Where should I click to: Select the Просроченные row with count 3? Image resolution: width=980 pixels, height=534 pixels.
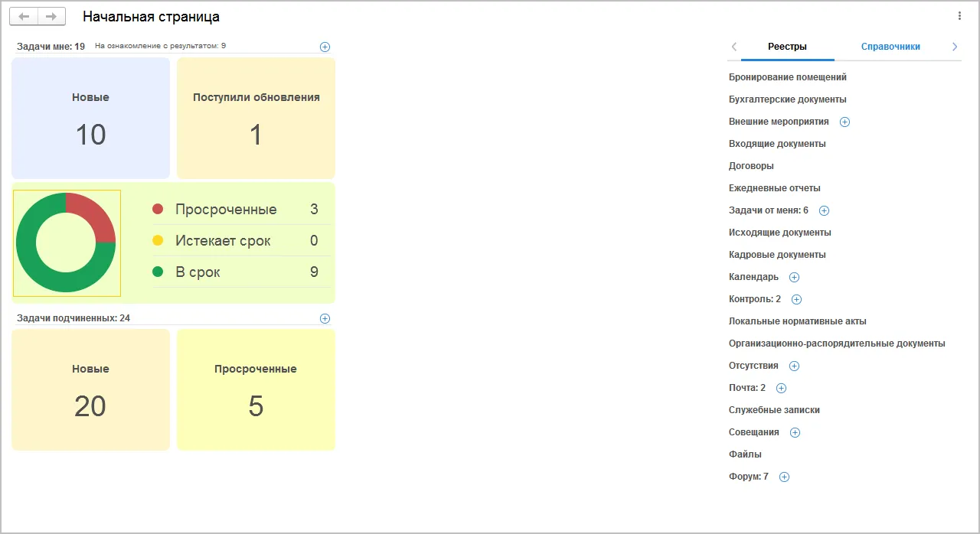[241, 210]
